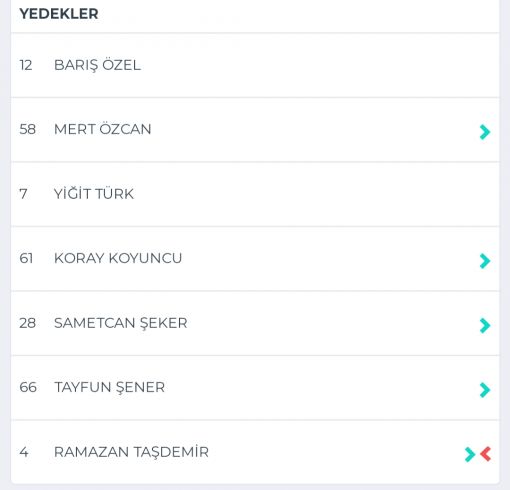The width and height of the screenshot is (510, 490).
Task: Click the red sub-out arrow for Ramazan Taşdemir
Action: [486, 454]
